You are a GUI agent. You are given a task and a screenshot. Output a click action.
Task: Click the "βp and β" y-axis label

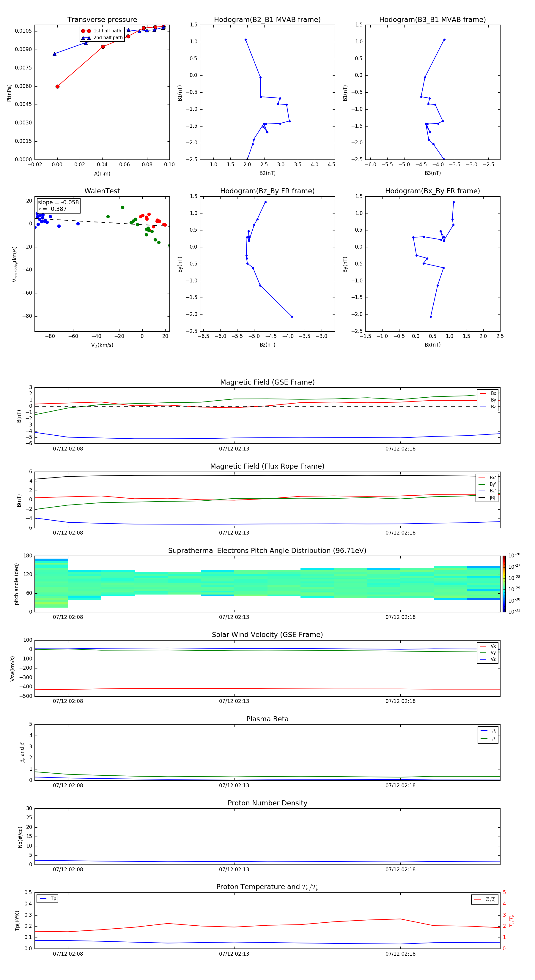coord(22,752)
